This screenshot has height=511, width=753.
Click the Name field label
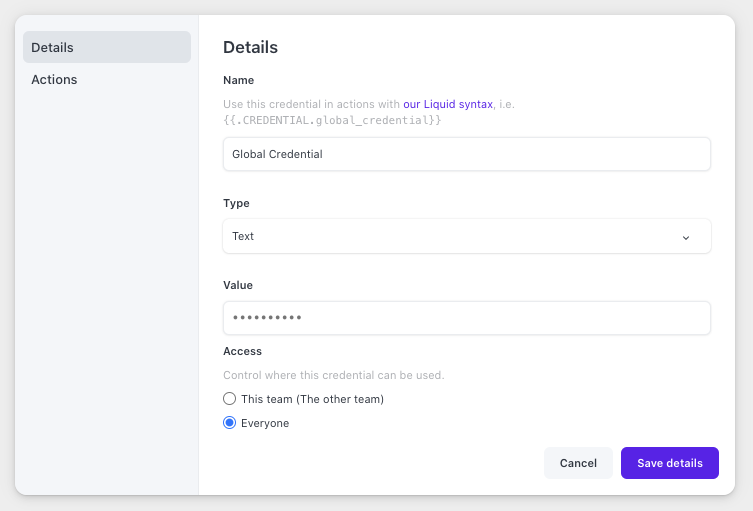point(239,80)
